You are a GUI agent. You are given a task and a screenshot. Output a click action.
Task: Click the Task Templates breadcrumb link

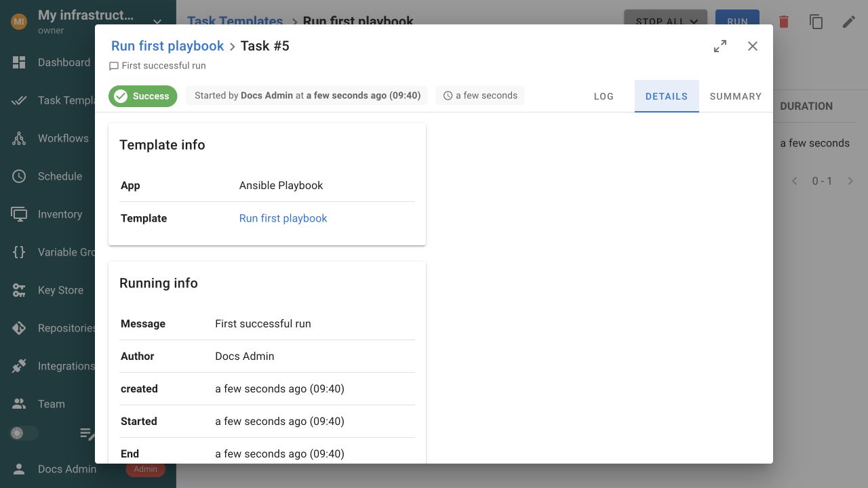pos(235,22)
